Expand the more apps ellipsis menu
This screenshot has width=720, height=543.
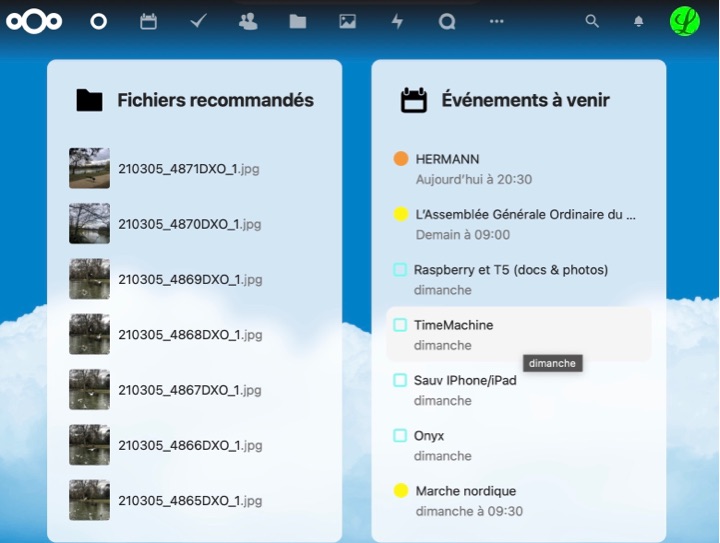497,21
